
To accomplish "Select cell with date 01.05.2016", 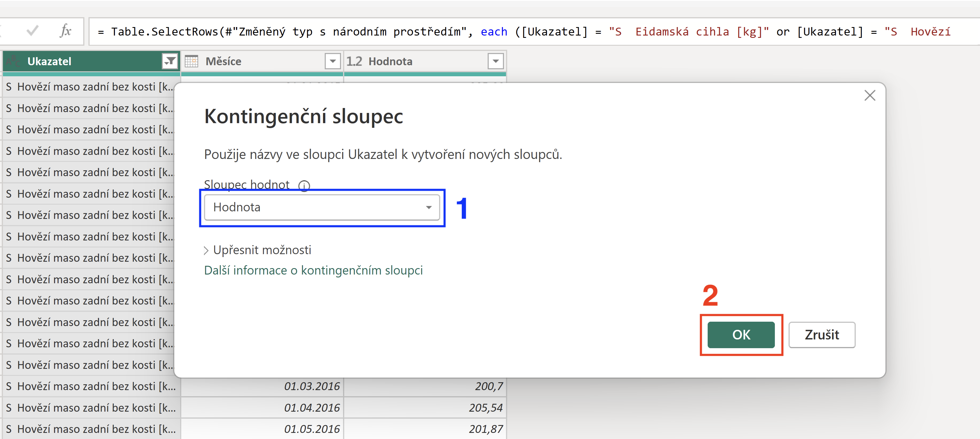I will point(262,429).
